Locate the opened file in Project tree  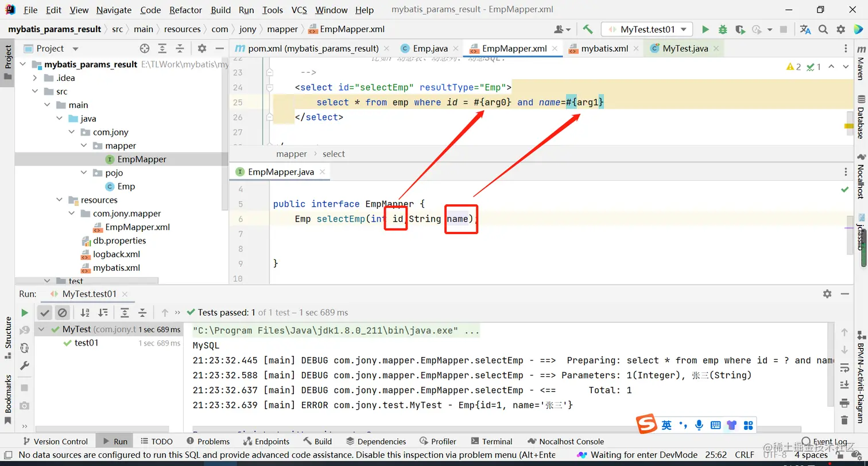(145, 49)
